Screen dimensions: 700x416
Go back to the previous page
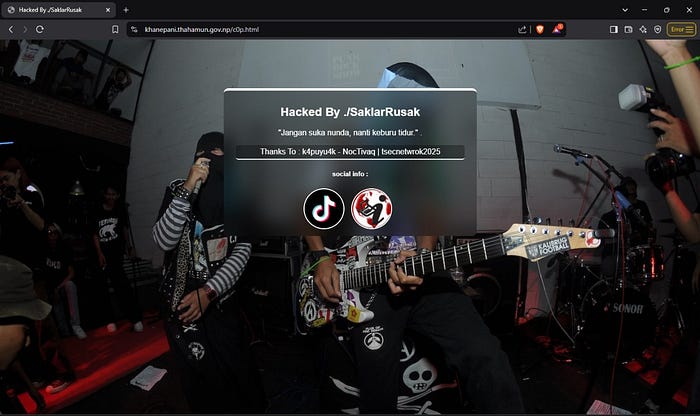11,29
